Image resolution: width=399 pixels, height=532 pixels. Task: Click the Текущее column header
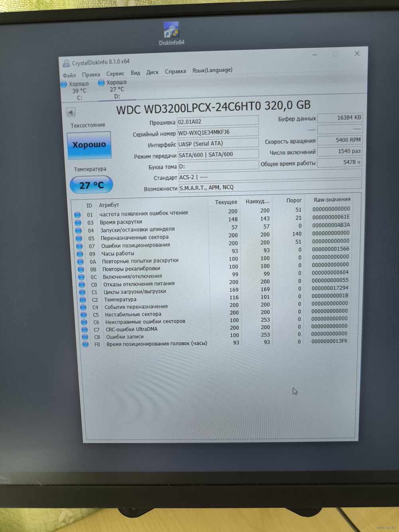pyautogui.click(x=226, y=202)
